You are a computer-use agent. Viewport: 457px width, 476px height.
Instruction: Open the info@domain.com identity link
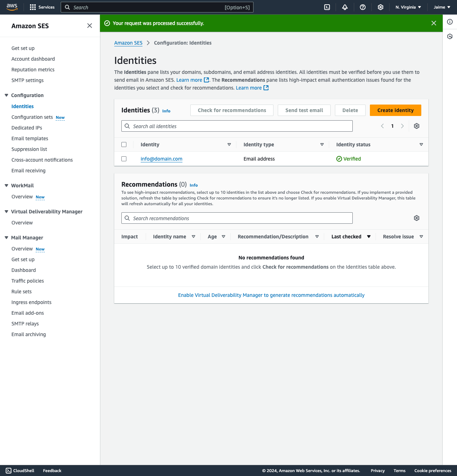point(161,159)
